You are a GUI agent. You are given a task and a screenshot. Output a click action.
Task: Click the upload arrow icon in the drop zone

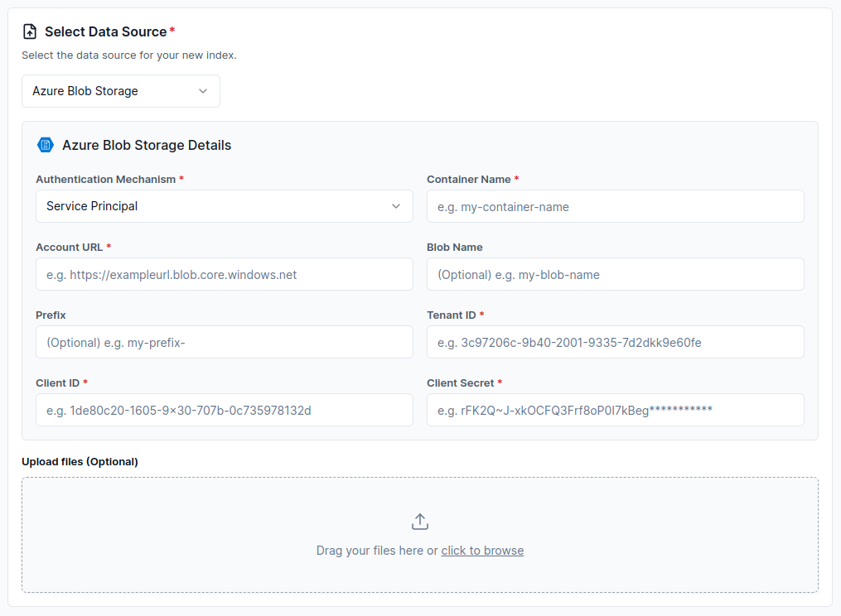[420, 522]
